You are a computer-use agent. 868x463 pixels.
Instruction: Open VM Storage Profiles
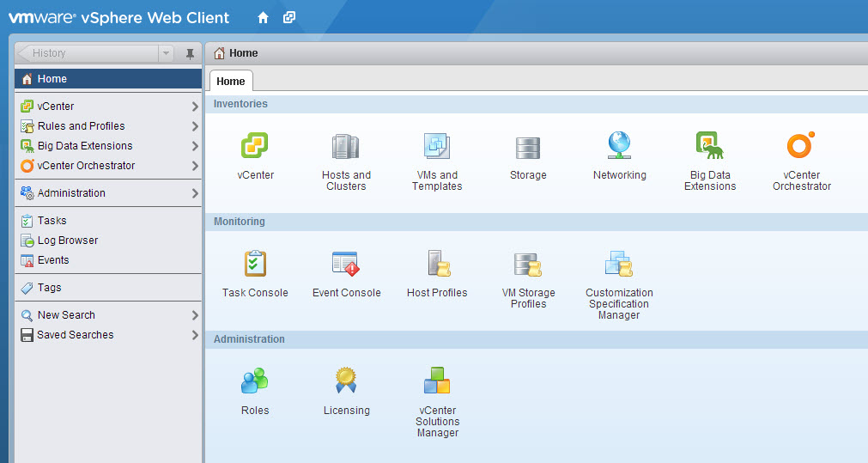tap(527, 265)
